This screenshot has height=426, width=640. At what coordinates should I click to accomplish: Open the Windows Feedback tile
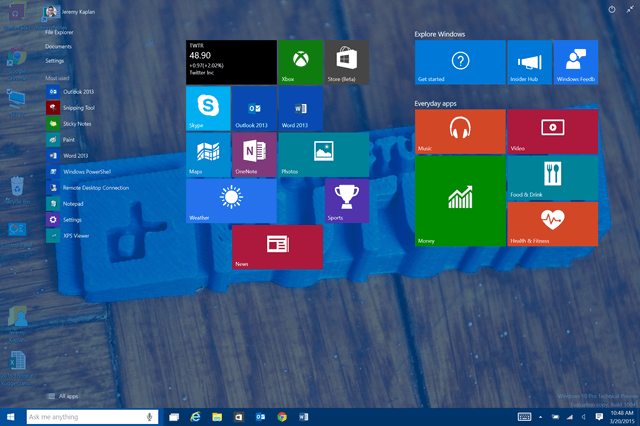576,62
